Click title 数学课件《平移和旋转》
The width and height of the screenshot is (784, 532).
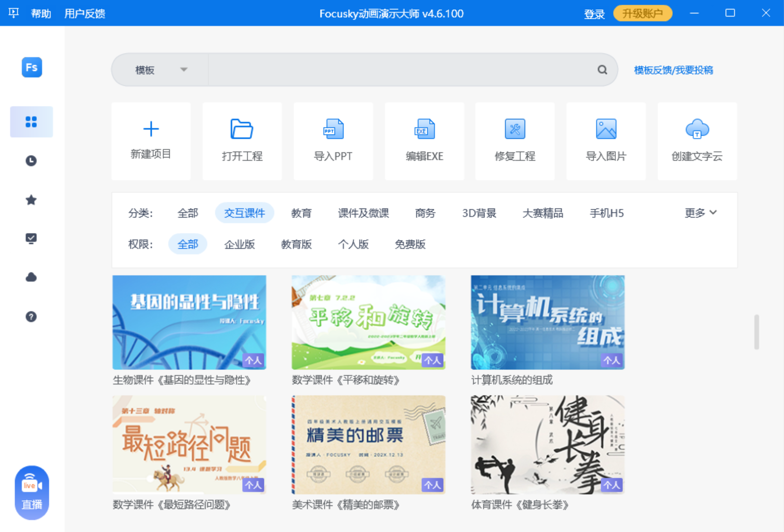coord(346,380)
